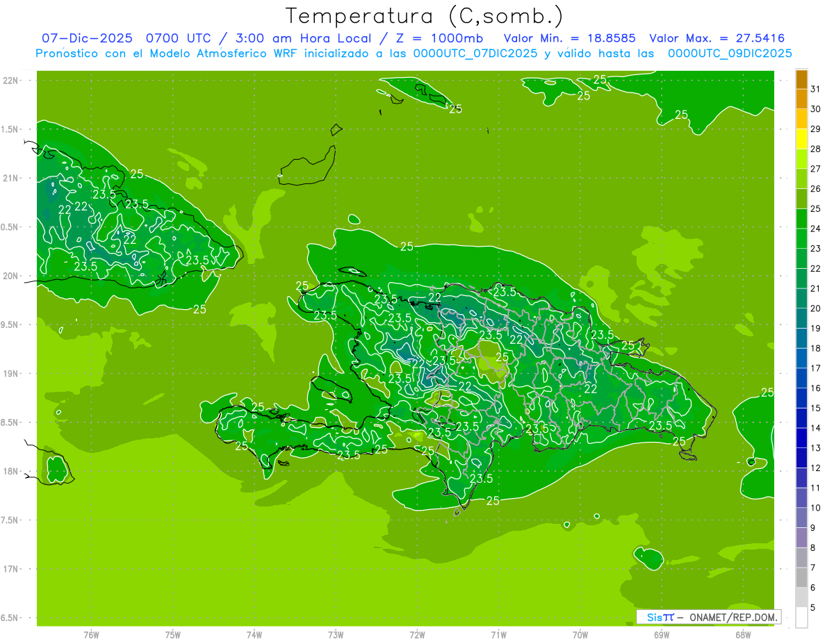Select the SisTT ONAMET/REP.DOM. watermark label

pyautogui.click(x=708, y=617)
